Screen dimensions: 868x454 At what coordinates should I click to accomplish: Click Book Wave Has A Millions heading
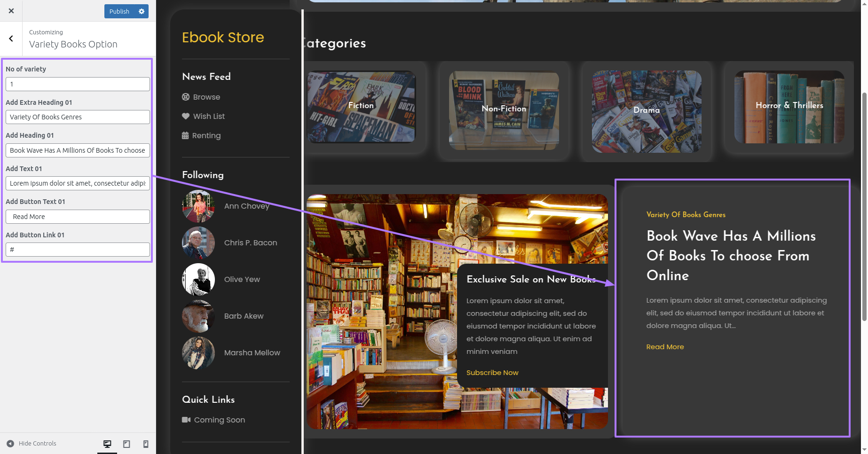point(731,256)
